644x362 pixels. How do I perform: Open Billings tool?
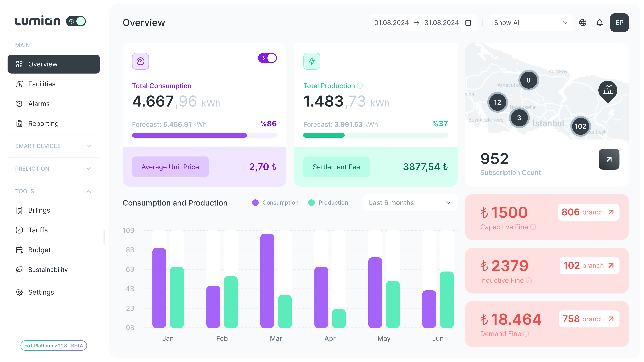[54, 210]
